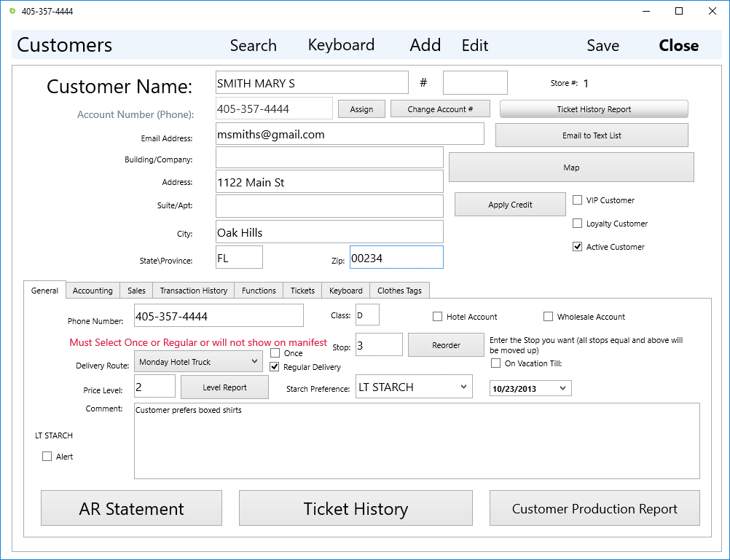The image size is (730, 560).
Task: Click the red manifest warning text
Action: (198, 342)
